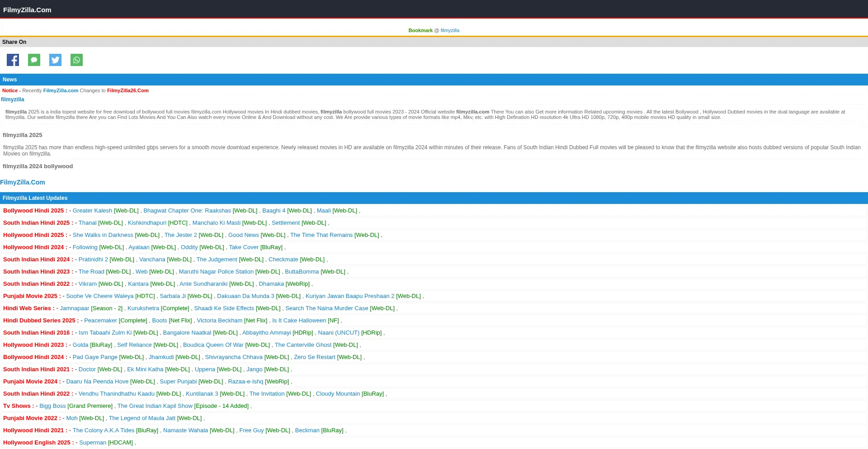This screenshot has width=868, height=449.
Task: Open the FilmyZilla26.Com notice link
Action: pos(127,90)
